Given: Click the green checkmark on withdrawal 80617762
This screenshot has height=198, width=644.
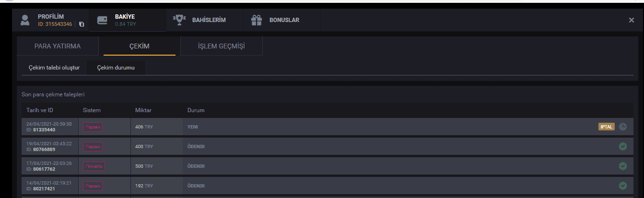Looking at the screenshot, I should point(623,166).
